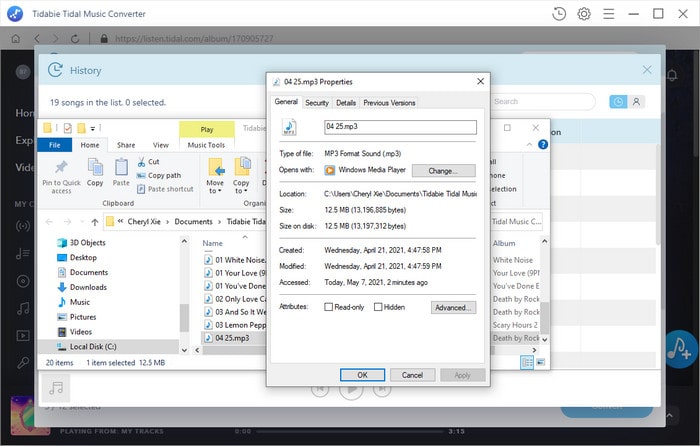Click the Tidal notifications bell icon
Image resolution: width=700 pixels, height=446 pixels.
click(x=672, y=75)
